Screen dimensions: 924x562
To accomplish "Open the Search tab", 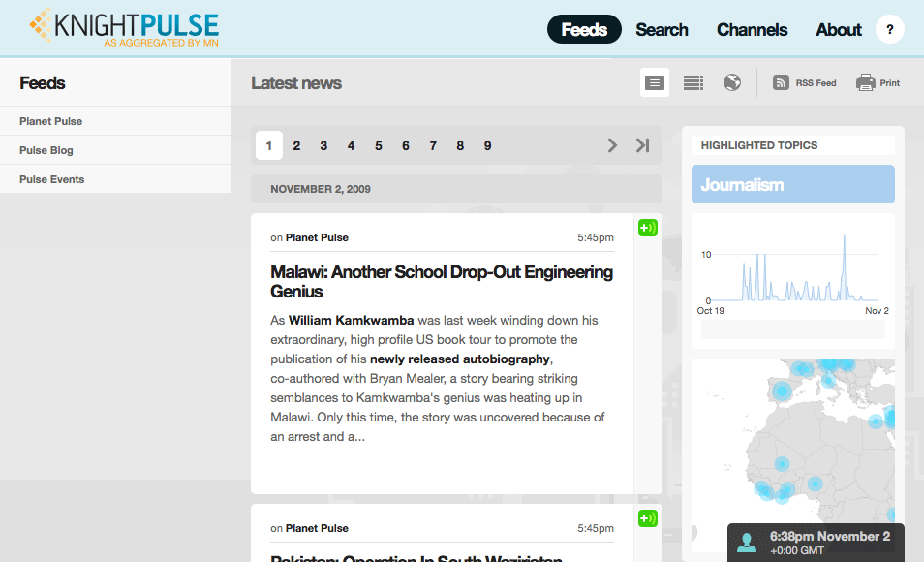I will point(662,29).
